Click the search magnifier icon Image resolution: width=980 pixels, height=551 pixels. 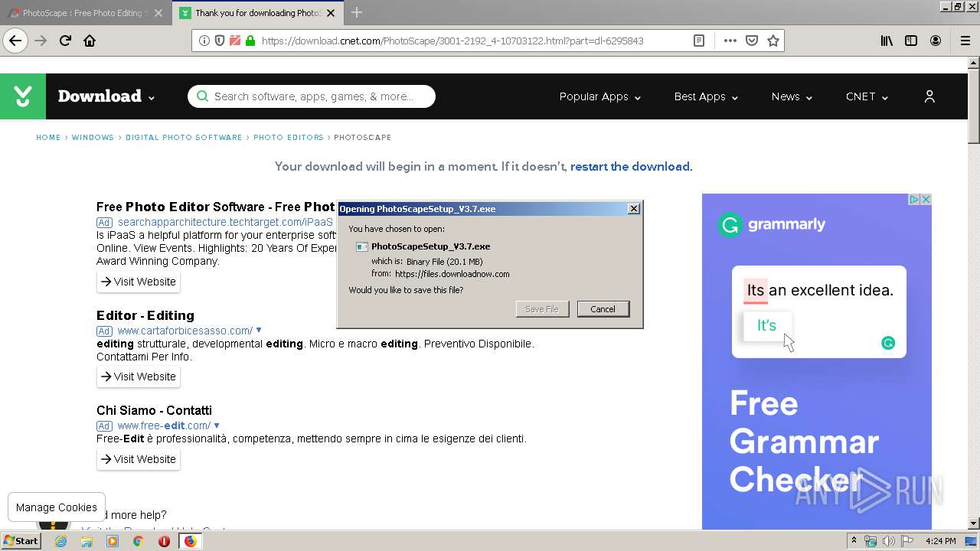202,96
